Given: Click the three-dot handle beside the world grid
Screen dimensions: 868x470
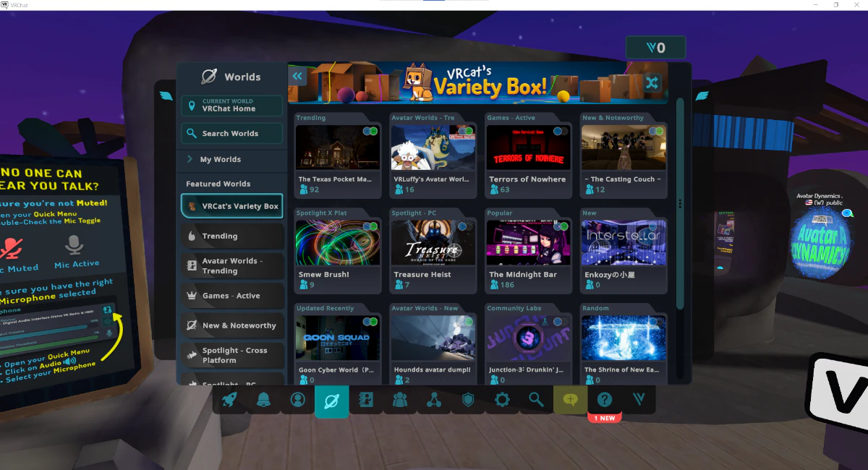Looking at the screenshot, I should (680, 204).
